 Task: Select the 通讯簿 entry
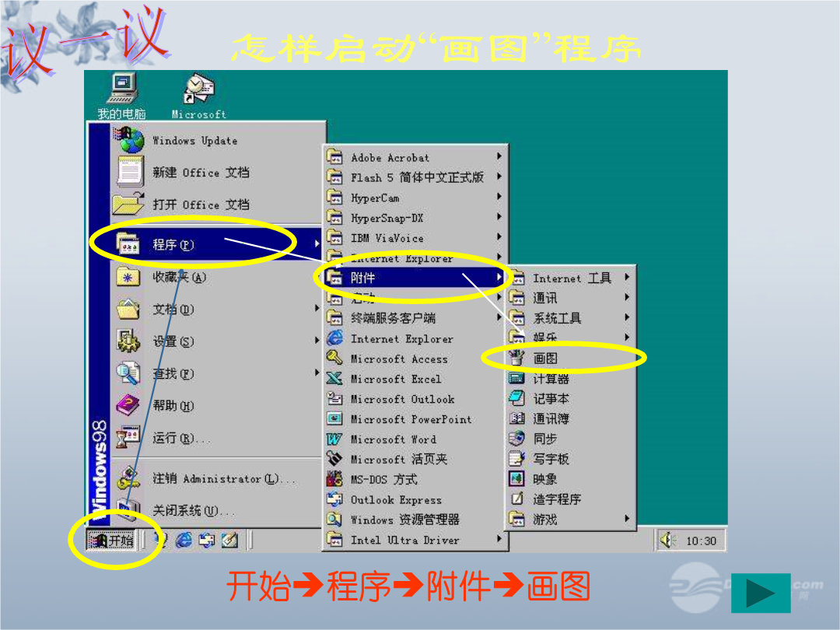coord(571,418)
